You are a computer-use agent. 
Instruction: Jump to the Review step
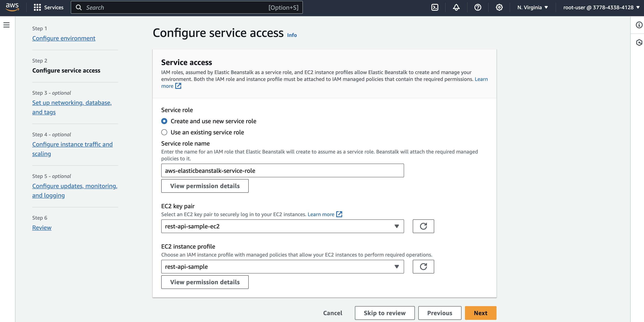[x=42, y=228]
